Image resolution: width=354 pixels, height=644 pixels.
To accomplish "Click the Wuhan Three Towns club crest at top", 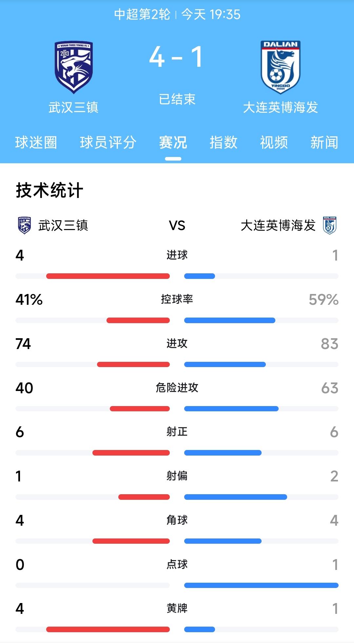I will click(x=73, y=66).
